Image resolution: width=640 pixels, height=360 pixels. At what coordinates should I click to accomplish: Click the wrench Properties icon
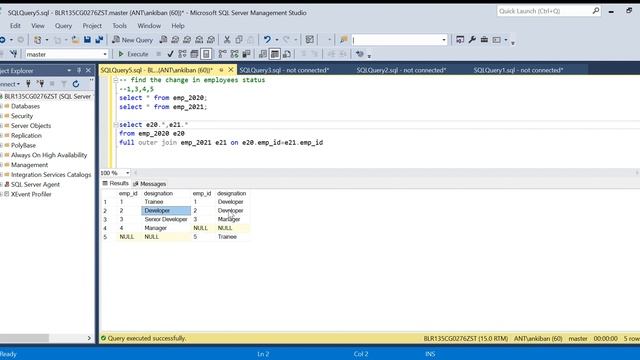tap(472, 40)
